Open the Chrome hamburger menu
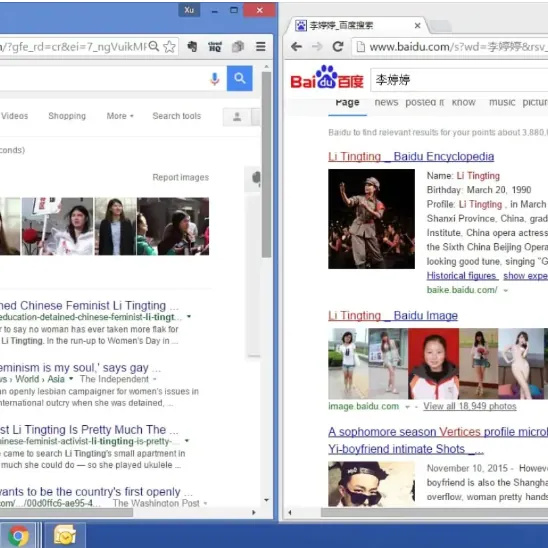Image resolution: width=548 pixels, height=548 pixels. [x=261, y=46]
